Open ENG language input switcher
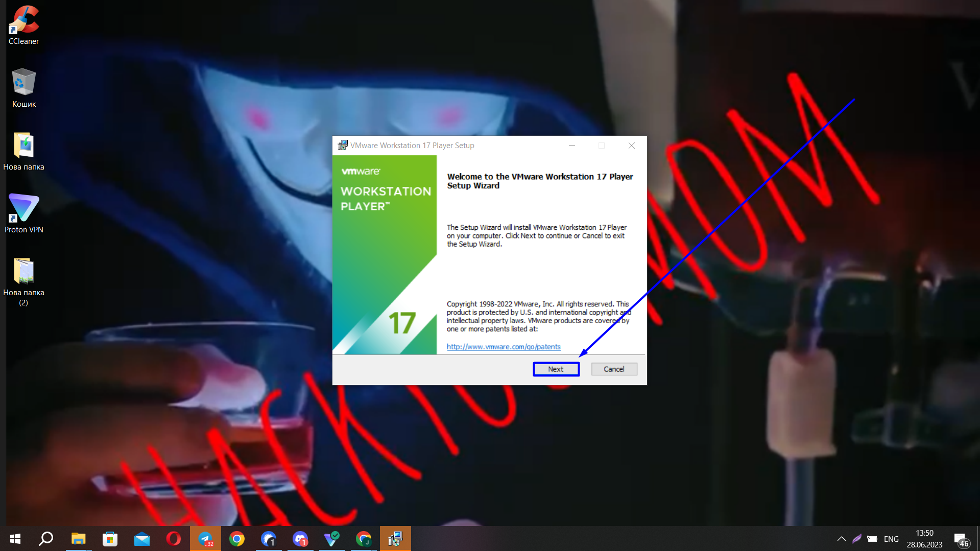Image resolution: width=980 pixels, height=551 pixels. (x=891, y=539)
